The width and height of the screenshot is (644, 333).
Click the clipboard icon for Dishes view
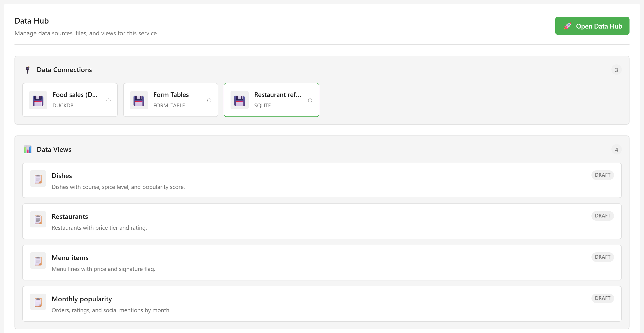(x=38, y=179)
